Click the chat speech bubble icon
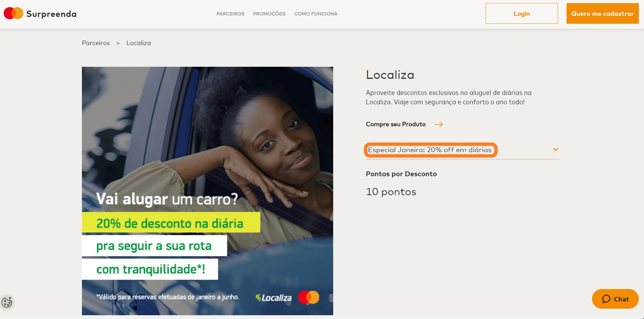 [606, 299]
